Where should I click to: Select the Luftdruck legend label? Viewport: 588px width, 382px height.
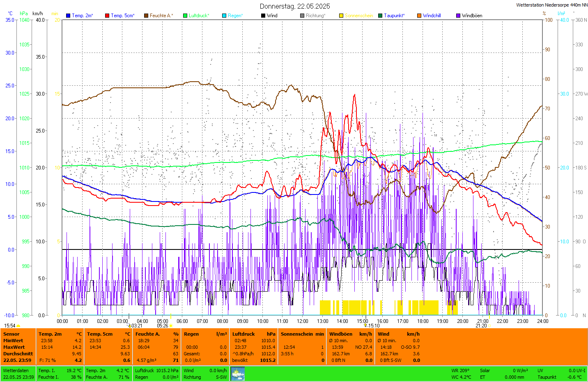[x=199, y=16]
